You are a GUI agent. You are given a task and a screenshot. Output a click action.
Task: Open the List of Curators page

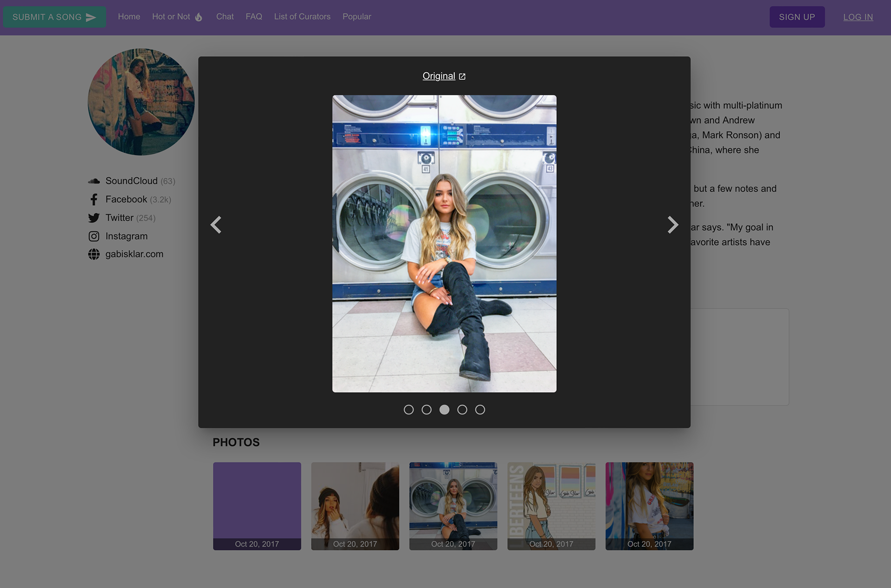(x=302, y=17)
